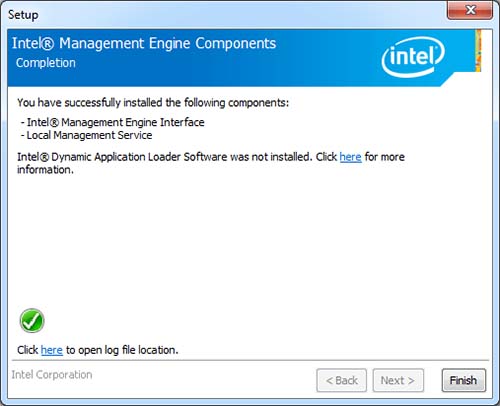500x406 pixels.
Task: Click the grayed-out Next button
Action: [398, 380]
